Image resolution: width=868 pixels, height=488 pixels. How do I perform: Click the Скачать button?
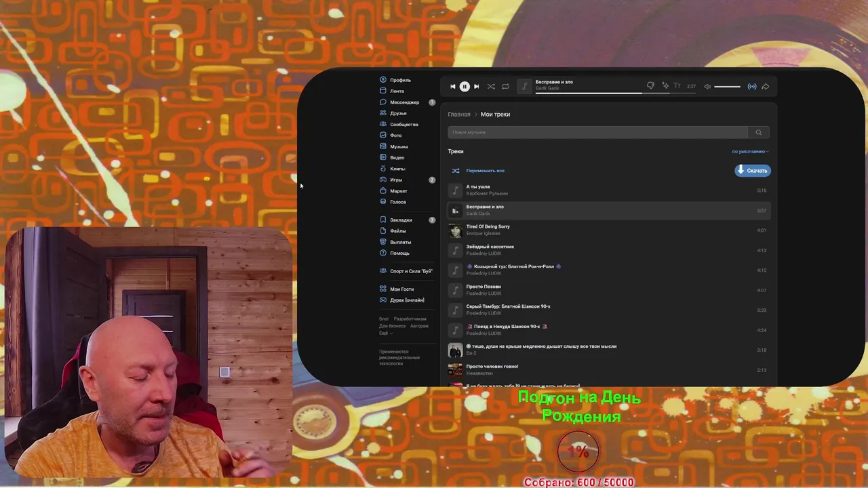753,171
